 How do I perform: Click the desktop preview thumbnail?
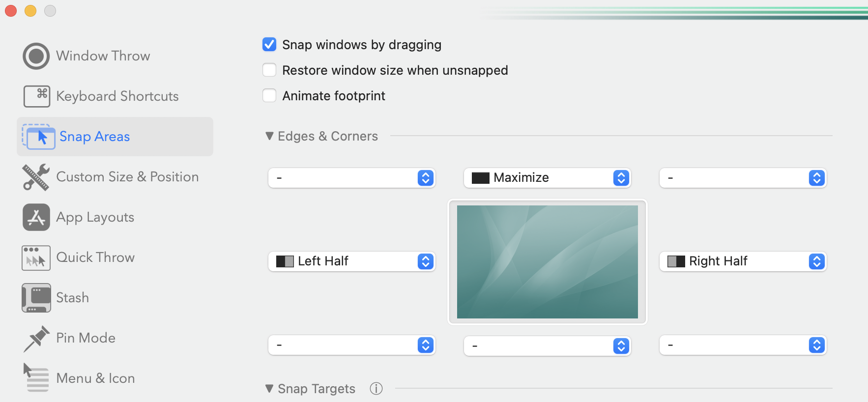coord(547,262)
